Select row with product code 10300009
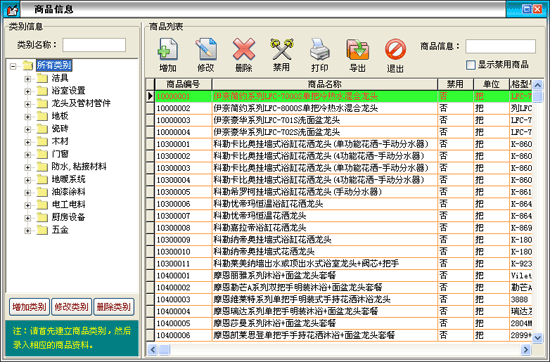 click(339, 240)
